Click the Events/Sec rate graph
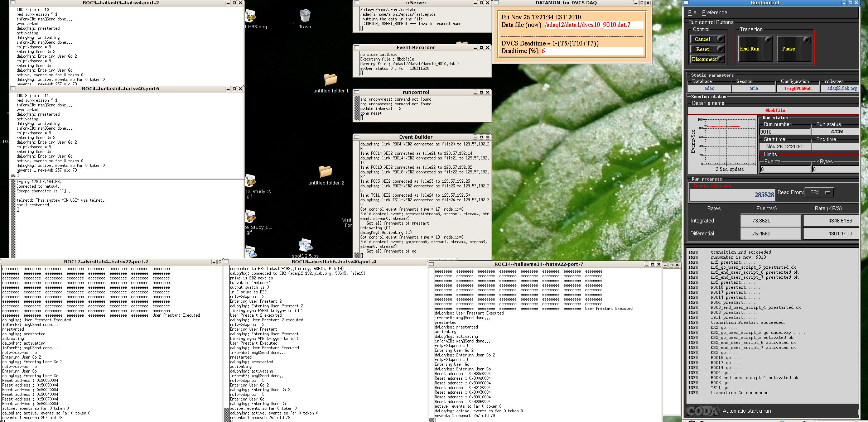The width and height of the screenshot is (868, 422). [x=722, y=144]
